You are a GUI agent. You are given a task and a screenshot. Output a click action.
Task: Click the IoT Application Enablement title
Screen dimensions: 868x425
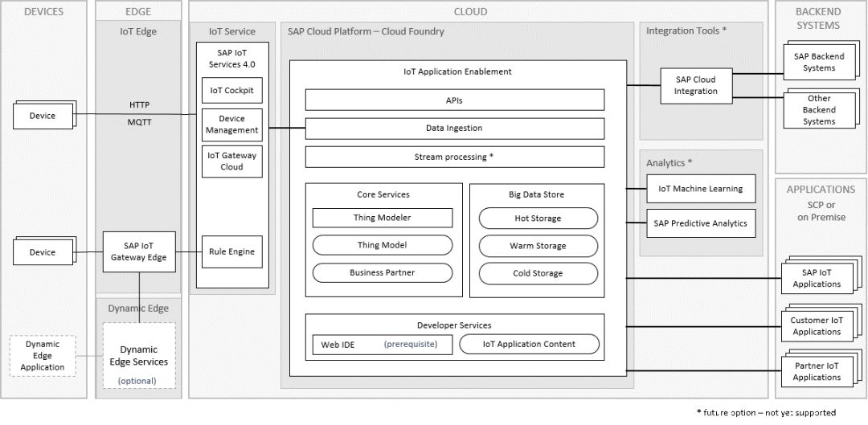[458, 72]
